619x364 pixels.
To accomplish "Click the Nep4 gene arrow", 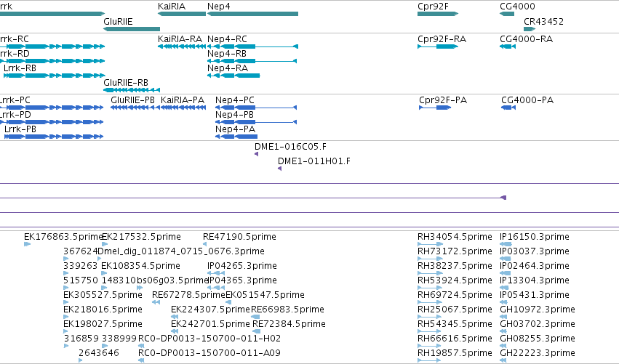I will [252, 14].
